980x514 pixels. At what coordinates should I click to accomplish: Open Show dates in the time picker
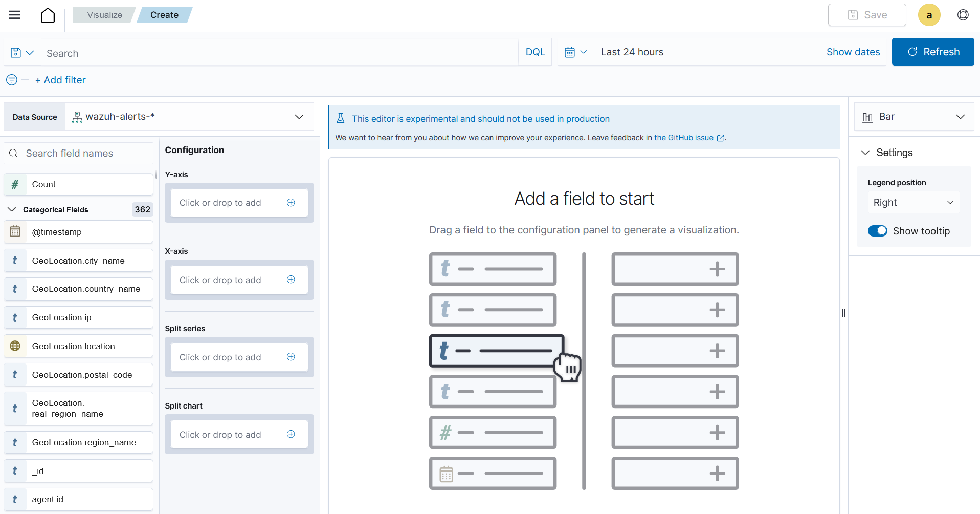click(x=853, y=52)
